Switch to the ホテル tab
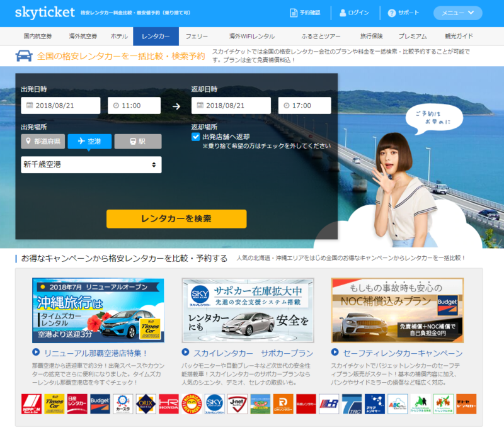504x435 pixels. [119, 37]
